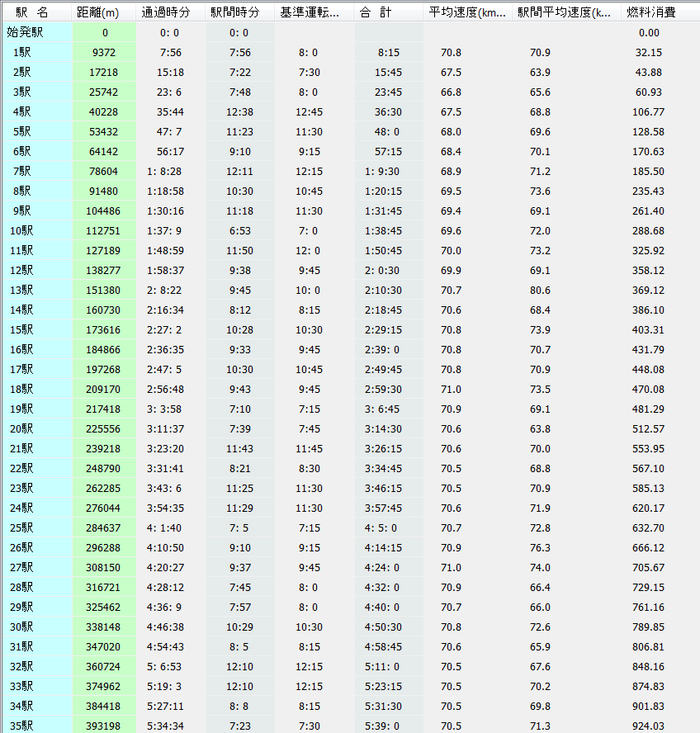This screenshot has width=700, height=733.
Task: Click distance value 393198
Action: pos(103,726)
